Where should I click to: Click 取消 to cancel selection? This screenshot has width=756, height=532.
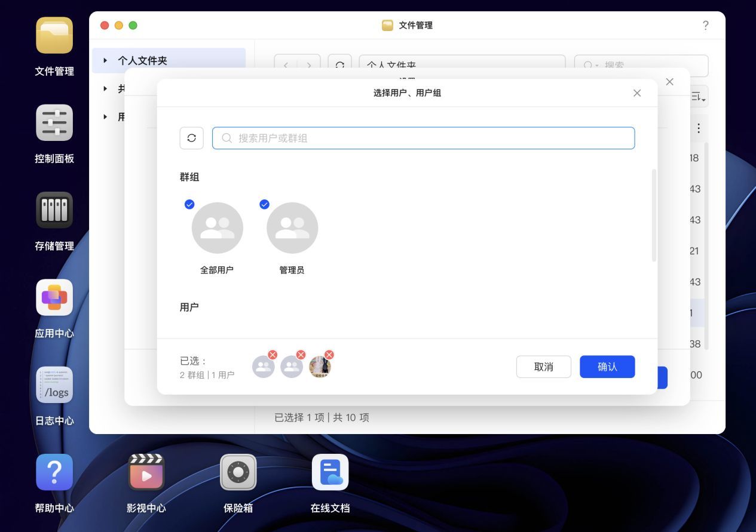544,367
